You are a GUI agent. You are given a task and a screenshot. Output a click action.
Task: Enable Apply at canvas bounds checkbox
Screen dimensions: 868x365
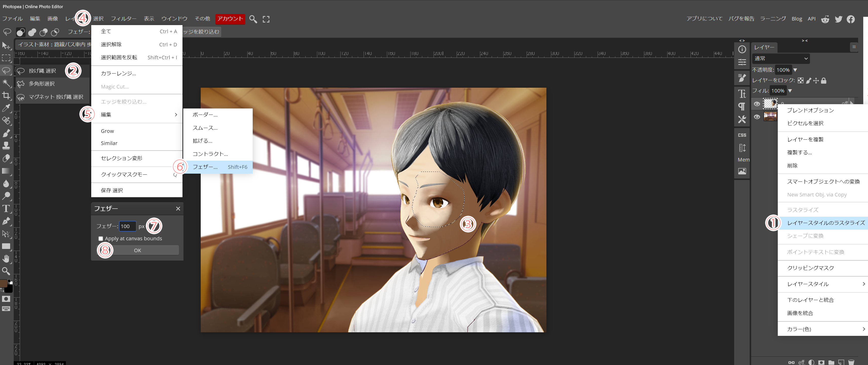point(100,239)
